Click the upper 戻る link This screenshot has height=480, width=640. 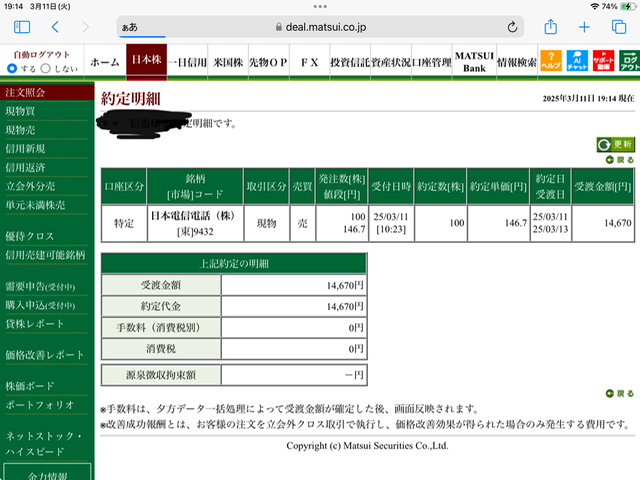(620, 160)
